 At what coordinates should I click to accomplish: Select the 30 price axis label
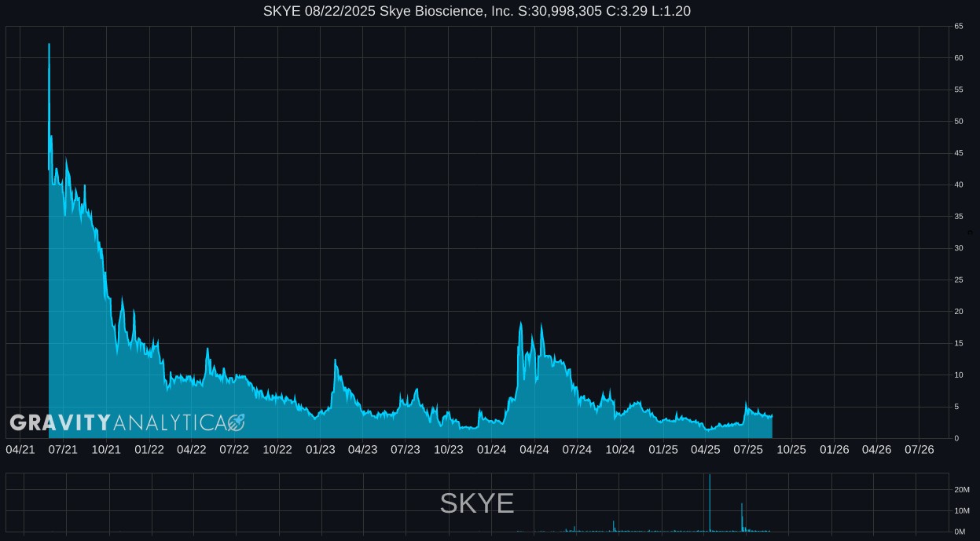point(959,248)
